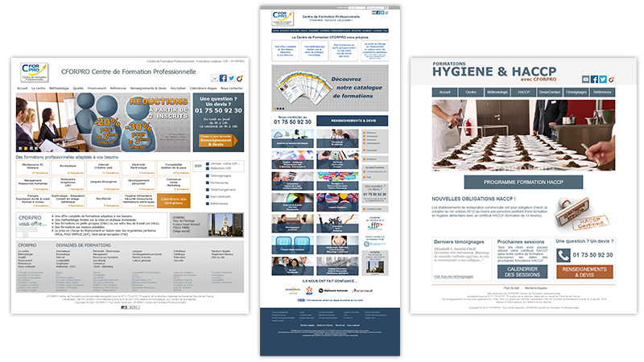Click orange Renseignement & Devis arrow button
The image size is (644, 362).
point(218,141)
